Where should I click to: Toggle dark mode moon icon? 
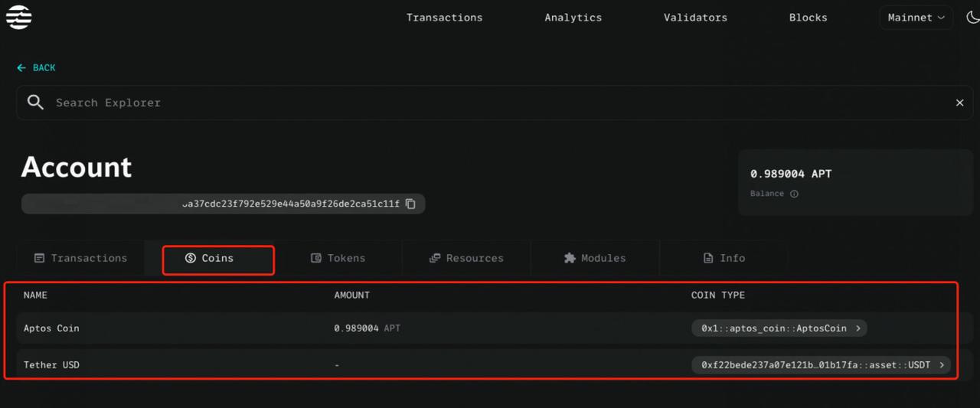(x=972, y=17)
